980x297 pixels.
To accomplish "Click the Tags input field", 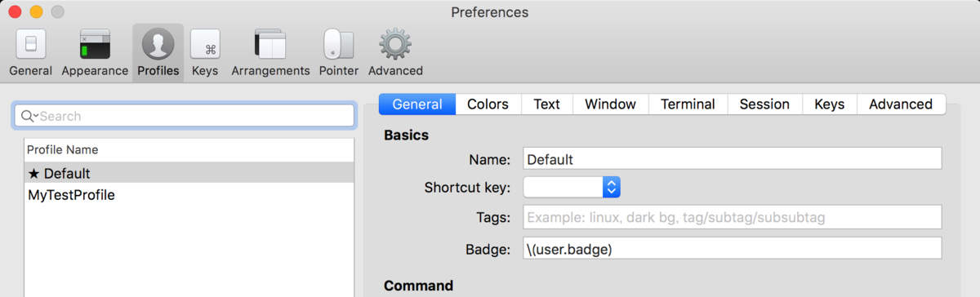I will [x=733, y=217].
